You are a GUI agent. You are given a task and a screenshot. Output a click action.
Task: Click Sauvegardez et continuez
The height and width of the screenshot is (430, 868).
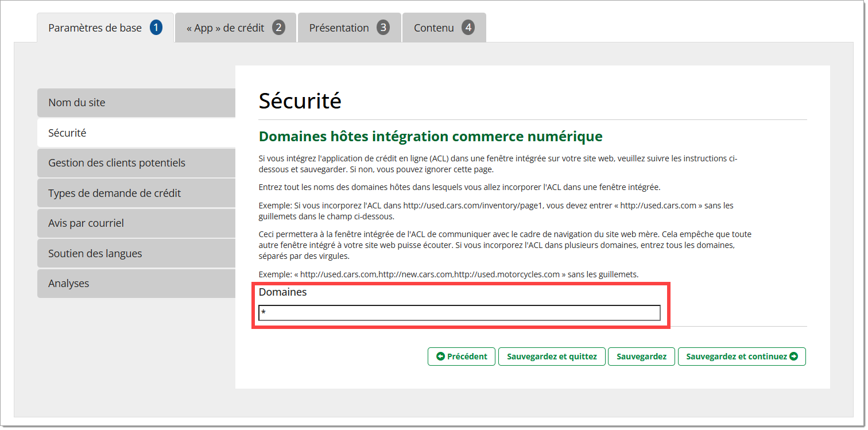[741, 357]
